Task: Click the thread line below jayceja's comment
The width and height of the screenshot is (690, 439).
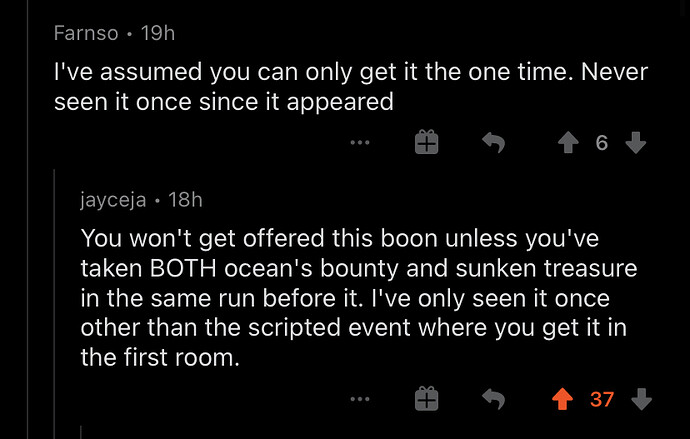Action: coord(81,432)
